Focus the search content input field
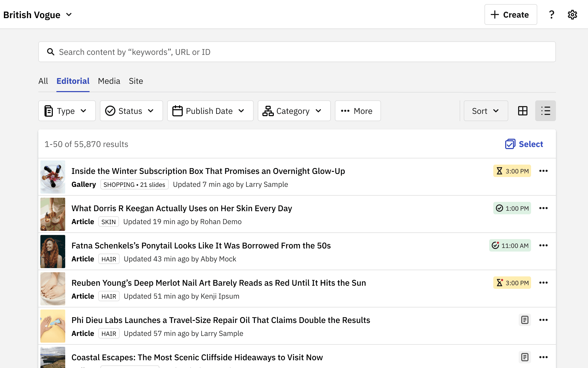 click(297, 52)
